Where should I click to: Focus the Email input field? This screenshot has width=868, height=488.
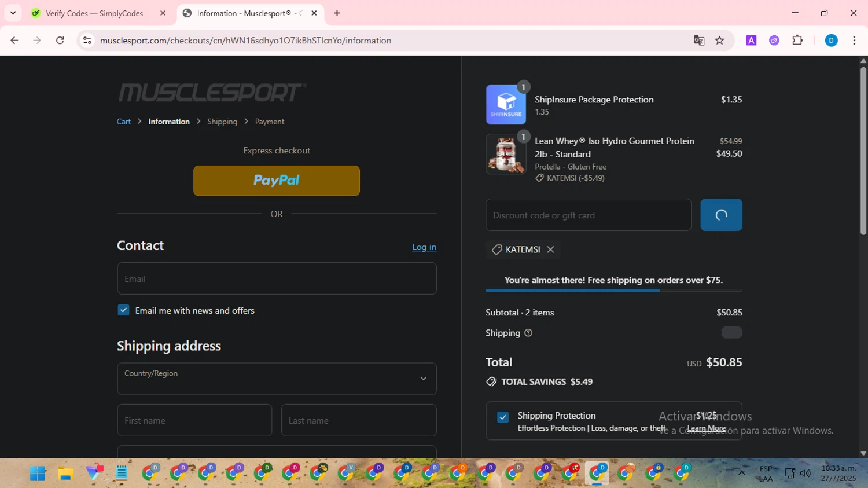point(277,278)
